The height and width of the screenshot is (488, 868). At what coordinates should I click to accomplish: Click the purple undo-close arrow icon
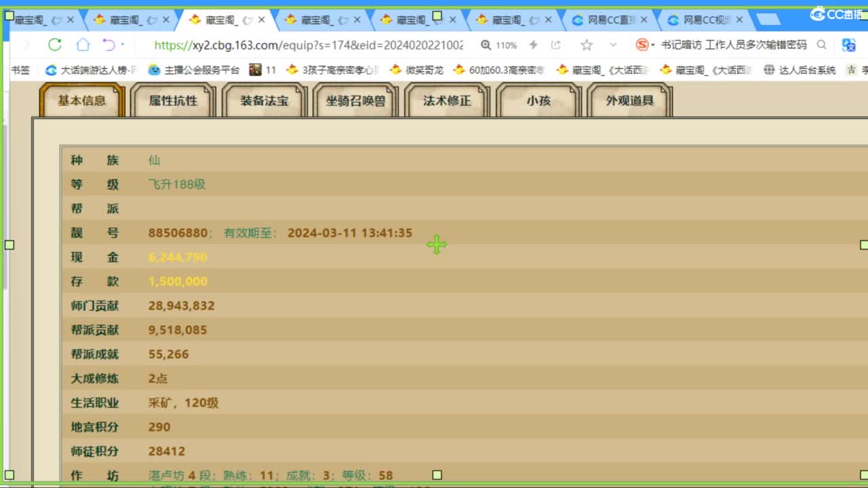tap(108, 45)
